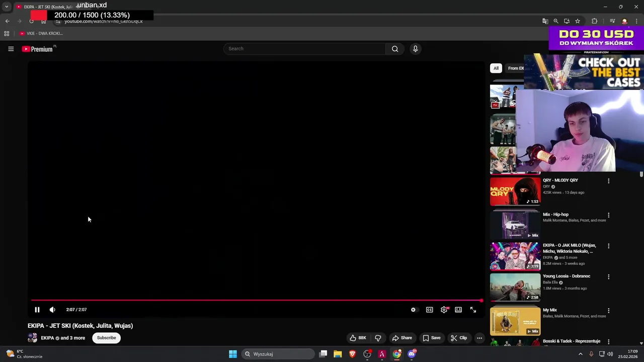Screen dimensions: 644x362
Task: Show hidden system tray icons chevron
Action: [580, 354]
